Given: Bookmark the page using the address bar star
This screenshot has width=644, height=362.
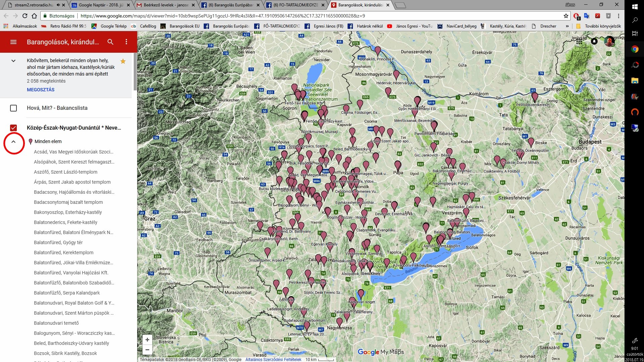Looking at the screenshot, I should click(x=566, y=16).
